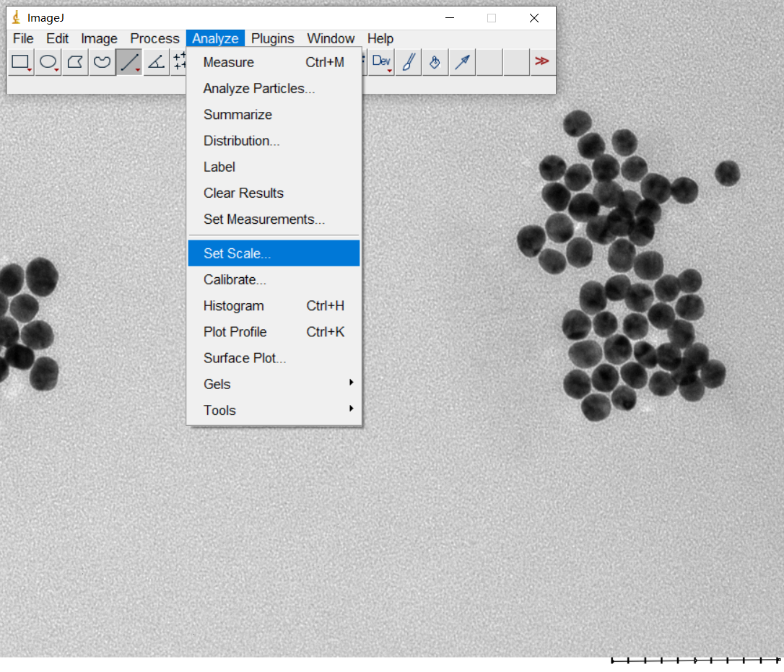Choose Set Measurements... option
This screenshot has width=784, height=672.
[264, 219]
